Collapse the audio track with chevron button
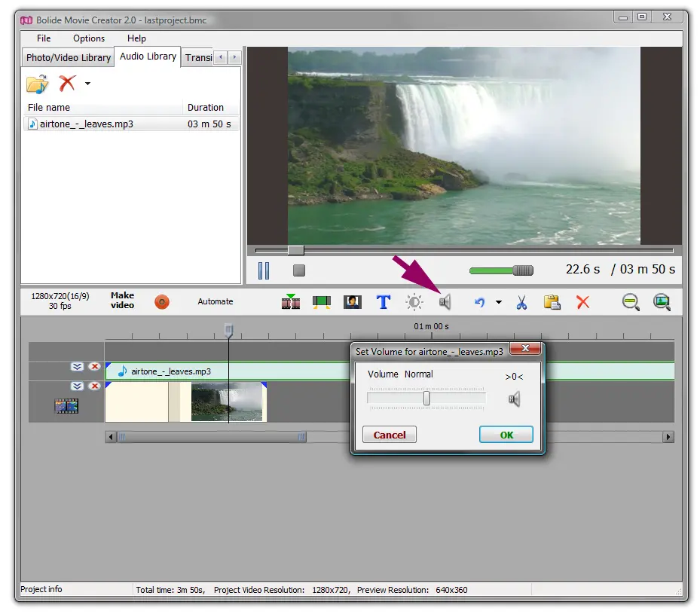Viewport: 700px width, 614px height. point(77,367)
